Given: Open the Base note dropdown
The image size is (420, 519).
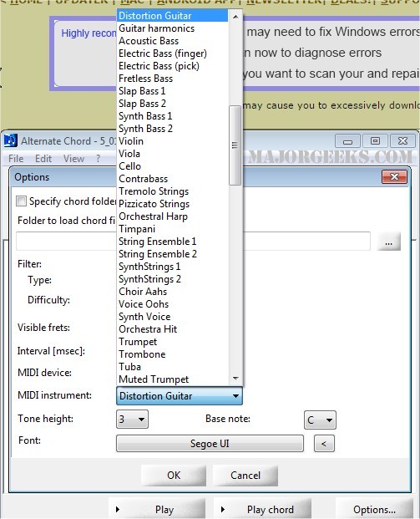Looking at the screenshot, I should (x=320, y=420).
